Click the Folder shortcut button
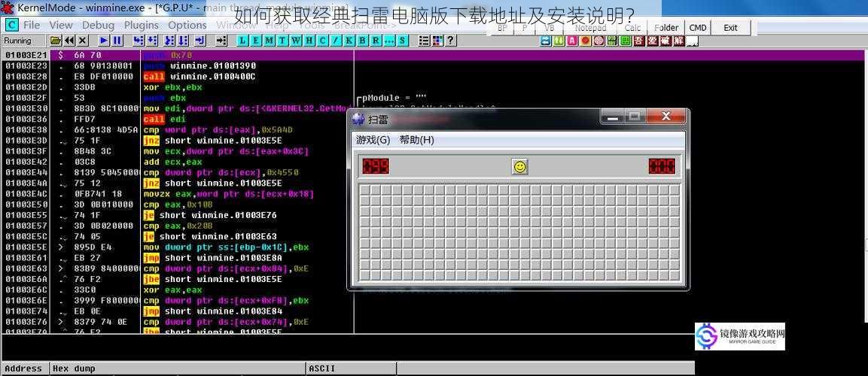The height and width of the screenshot is (376, 868). pyautogui.click(x=666, y=29)
